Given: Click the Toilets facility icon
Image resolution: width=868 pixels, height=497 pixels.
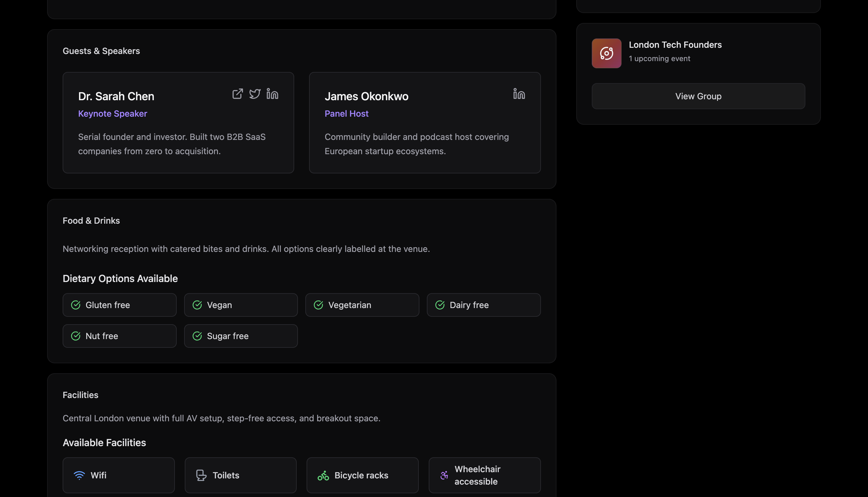Looking at the screenshot, I should coord(201,475).
